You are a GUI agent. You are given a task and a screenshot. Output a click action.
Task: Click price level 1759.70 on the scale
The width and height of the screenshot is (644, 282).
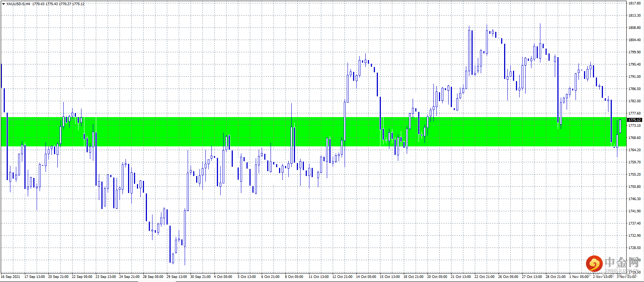[x=634, y=162]
